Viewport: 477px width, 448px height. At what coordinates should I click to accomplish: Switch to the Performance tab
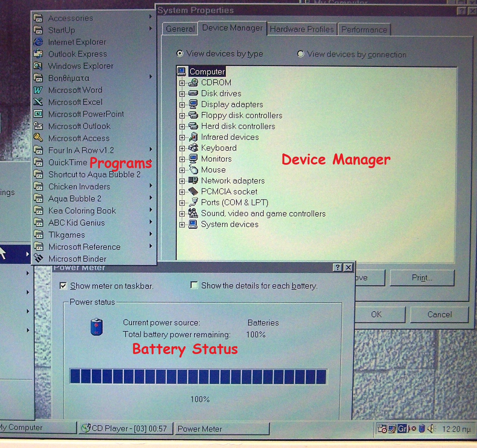pyautogui.click(x=364, y=30)
